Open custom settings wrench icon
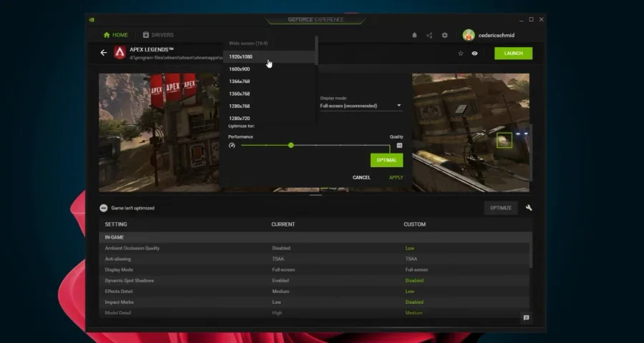 529,208
